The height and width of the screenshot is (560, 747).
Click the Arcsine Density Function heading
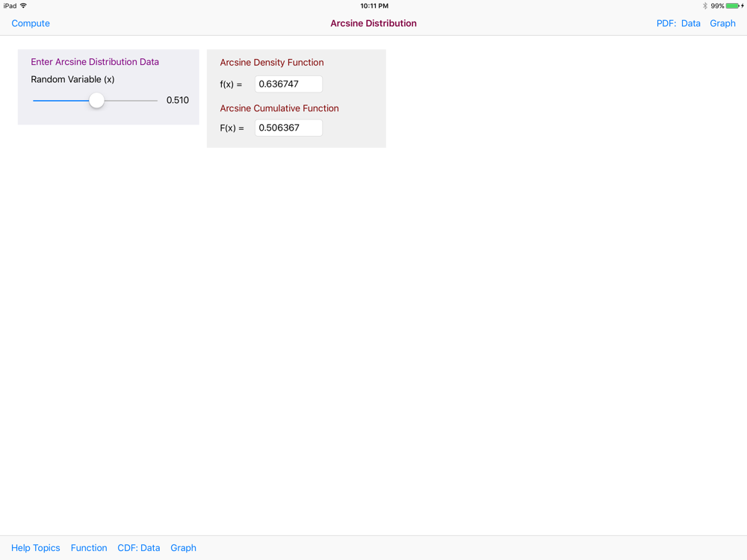(272, 63)
